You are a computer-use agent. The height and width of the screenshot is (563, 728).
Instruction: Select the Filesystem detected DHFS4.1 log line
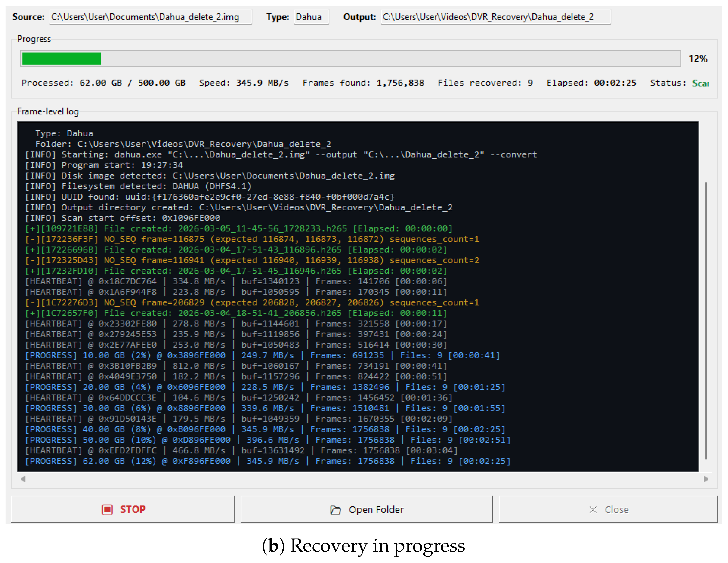(138, 186)
